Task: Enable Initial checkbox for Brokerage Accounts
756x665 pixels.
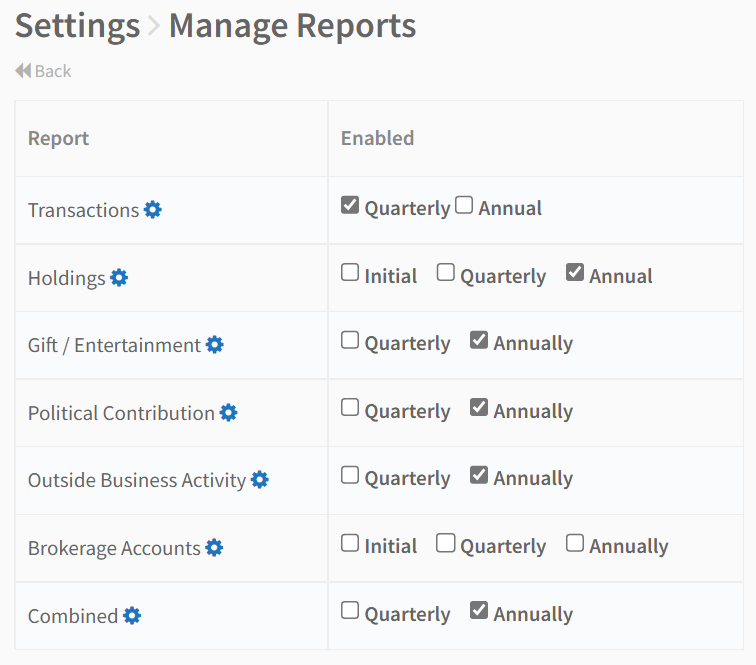Action: pos(350,543)
